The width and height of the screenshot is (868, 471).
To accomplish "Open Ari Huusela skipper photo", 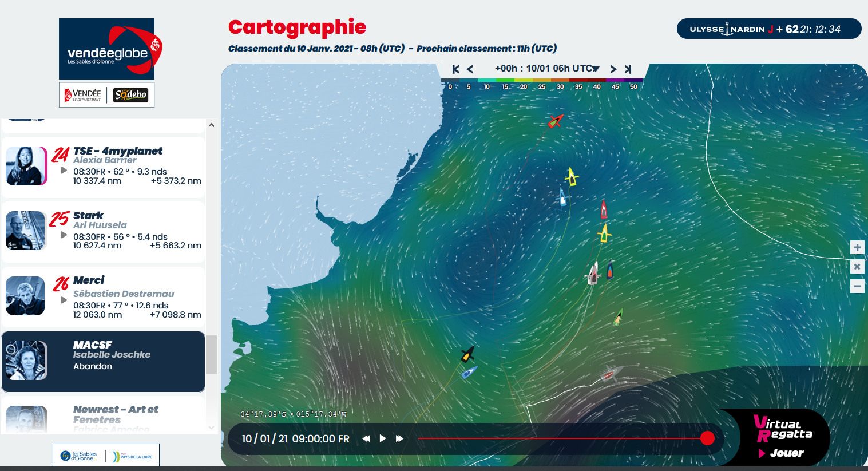I will tap(25, 231).
